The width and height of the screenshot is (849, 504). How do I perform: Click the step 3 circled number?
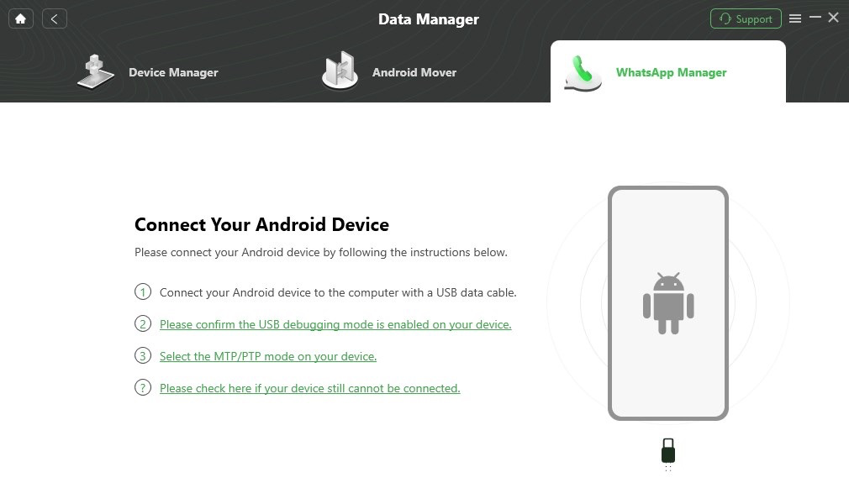[143, 355]
